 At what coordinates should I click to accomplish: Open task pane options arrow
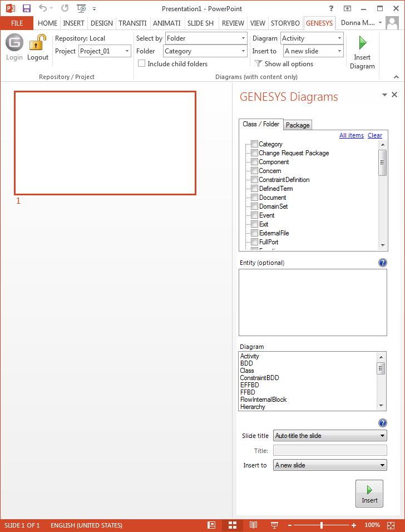(384, 95)
